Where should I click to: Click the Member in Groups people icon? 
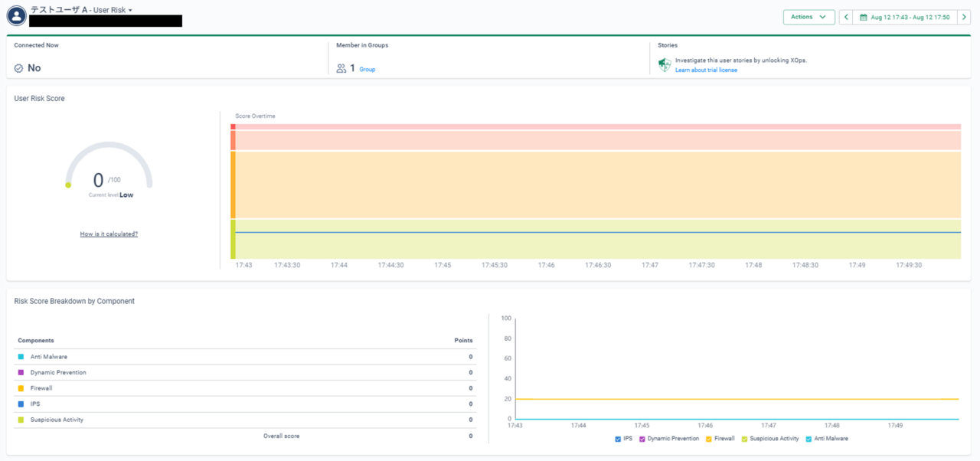click(341, 68)
